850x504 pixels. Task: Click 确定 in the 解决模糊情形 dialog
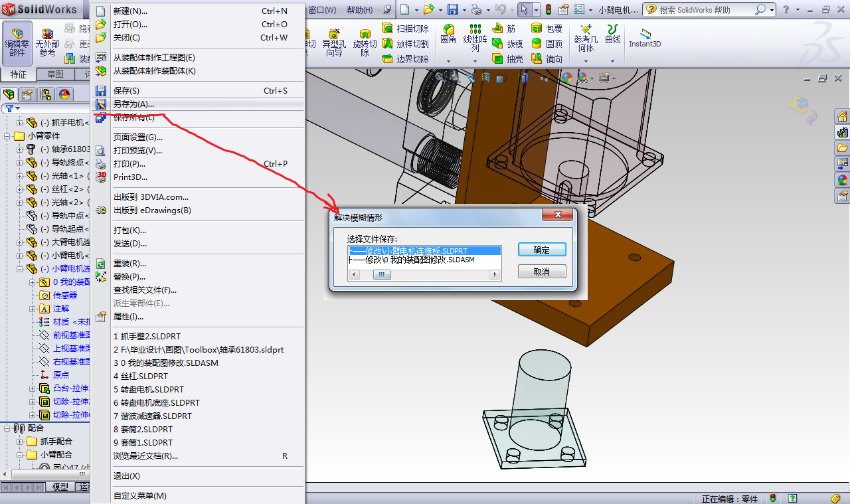542,250
